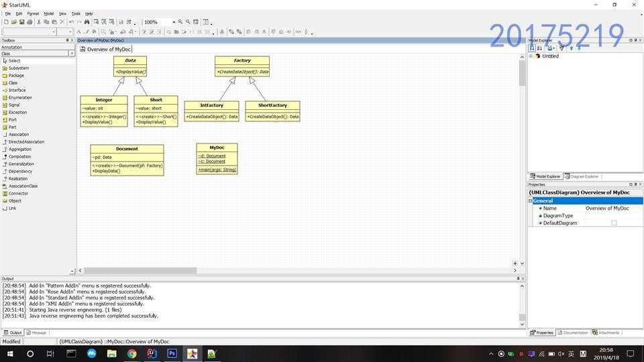This screenshot has width=644, height=362.
Task: Click the Save toolbar icon
Action: (x=21, y=21)
